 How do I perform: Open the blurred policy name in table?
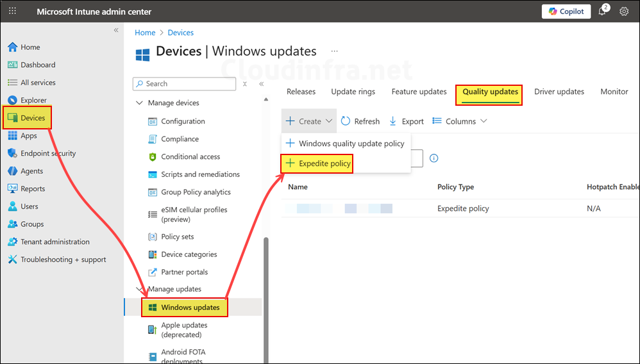point(340,208)
